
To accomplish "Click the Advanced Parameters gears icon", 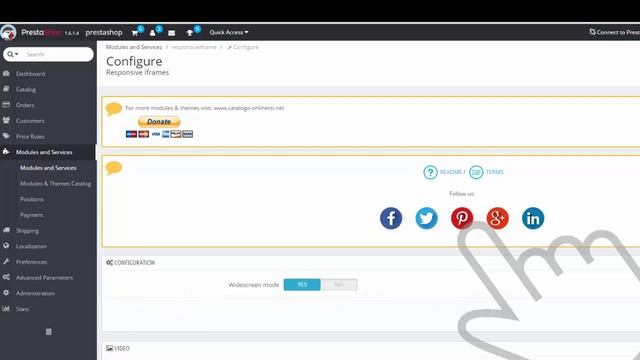I will tap(6, 277).
